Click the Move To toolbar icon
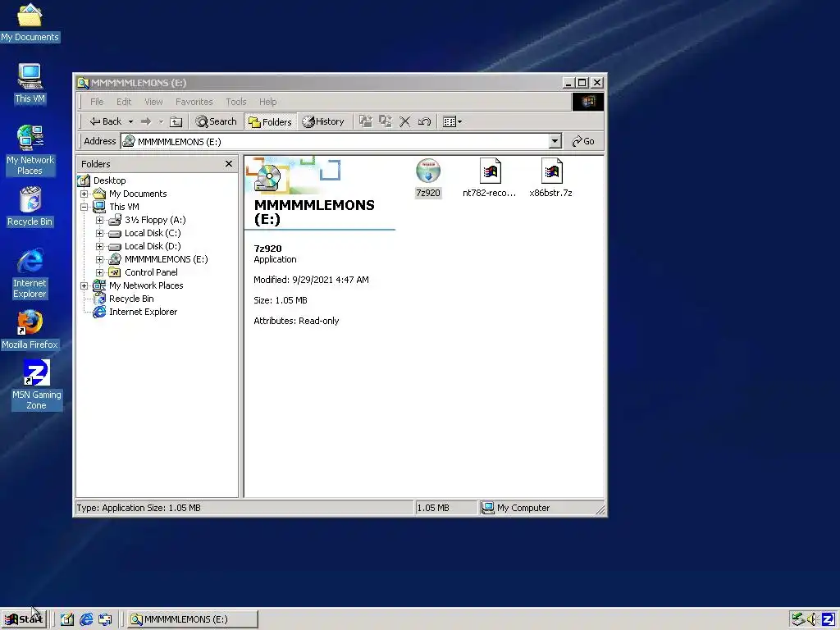This screenshot has height=630, width=840. coord(366,121)
